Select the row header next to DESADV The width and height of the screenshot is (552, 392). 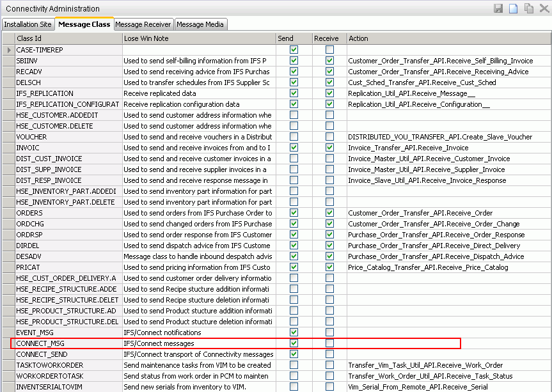click(9, 256)
